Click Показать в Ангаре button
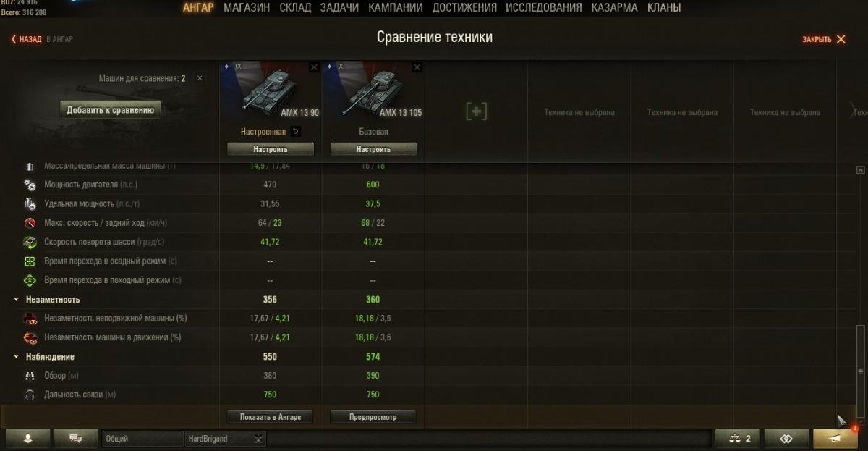The width and height of the screenshot is (868, 451). pos(270,417)
